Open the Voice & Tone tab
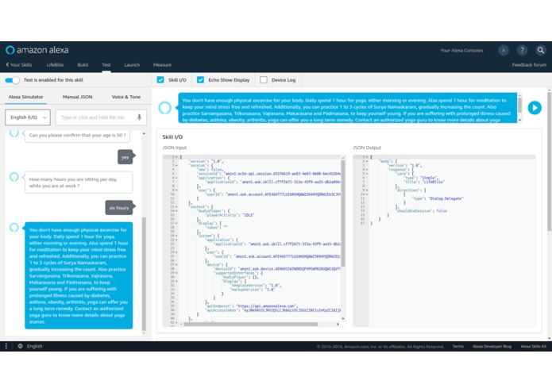Screen dimensions: 552x392 (x=126, y=97)
